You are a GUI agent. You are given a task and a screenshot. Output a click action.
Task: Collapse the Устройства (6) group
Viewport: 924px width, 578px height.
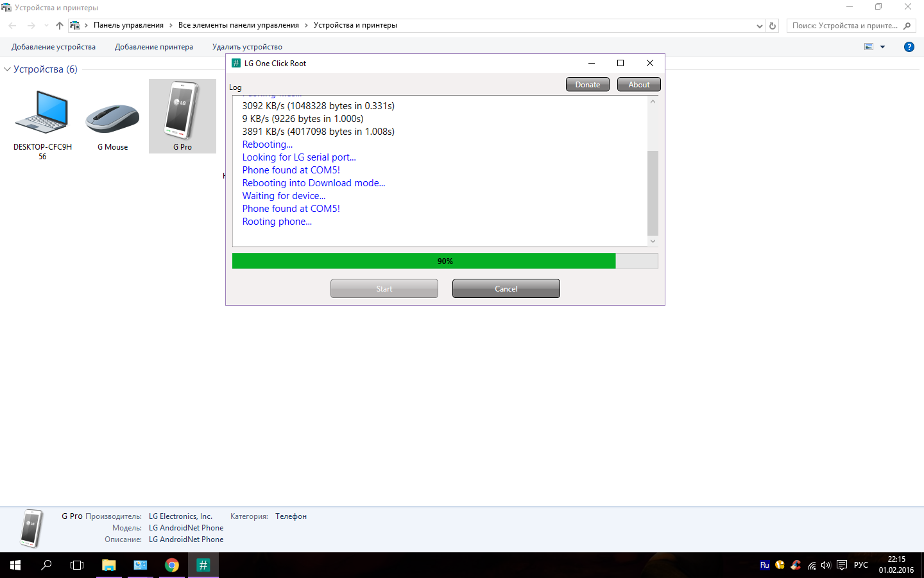click(x=8, y=69)
